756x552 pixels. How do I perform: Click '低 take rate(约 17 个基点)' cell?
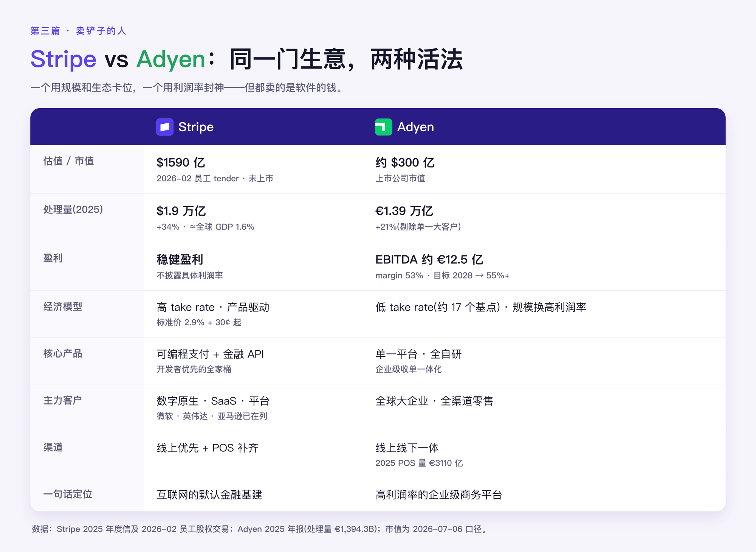coord(480,307)
